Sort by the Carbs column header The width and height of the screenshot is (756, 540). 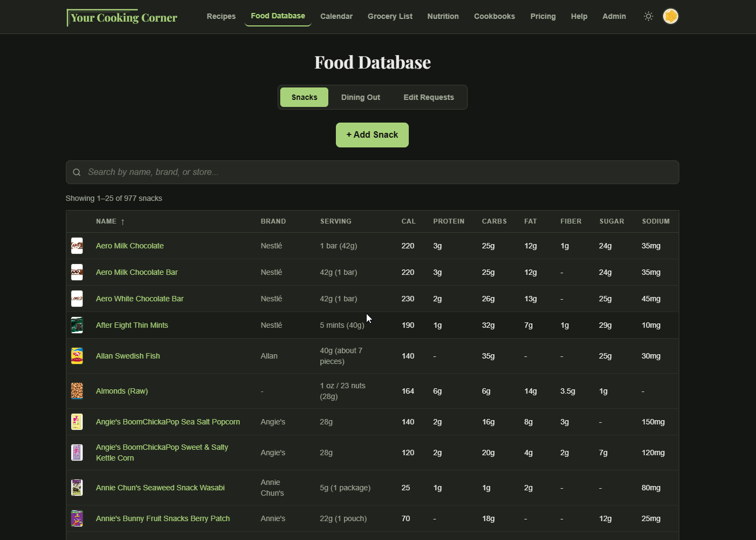tap(494, 221)
